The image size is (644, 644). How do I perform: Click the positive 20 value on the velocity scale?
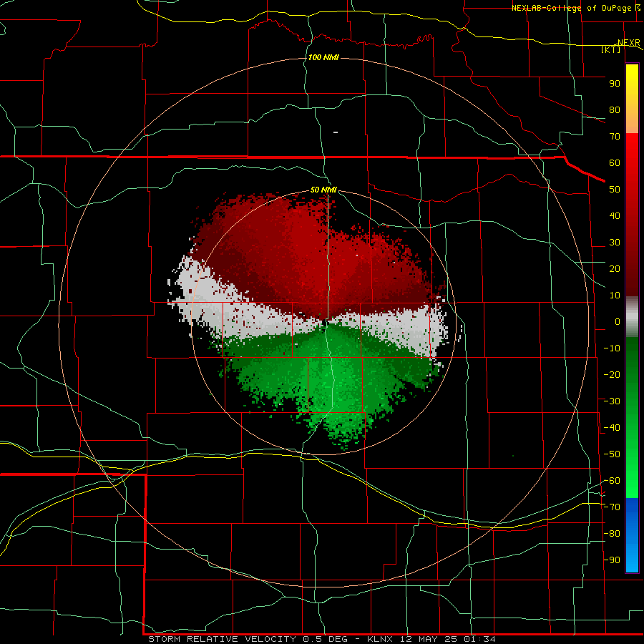click(x=615, y=268)
